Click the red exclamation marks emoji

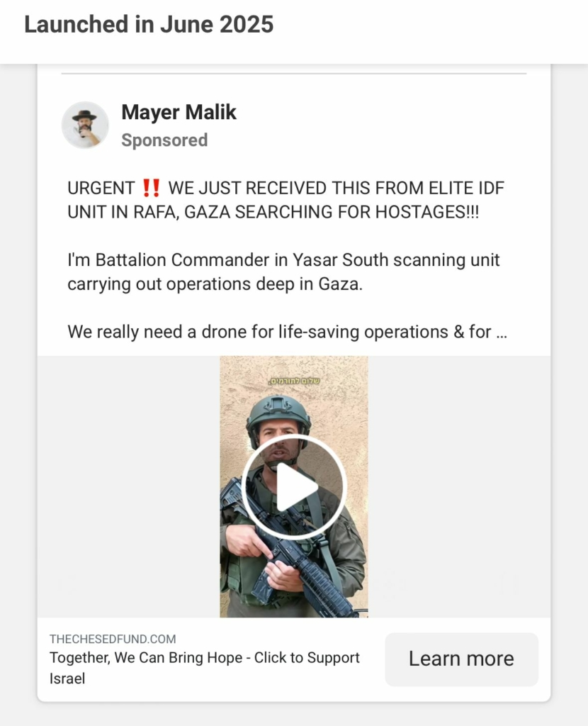coord(152,188)
